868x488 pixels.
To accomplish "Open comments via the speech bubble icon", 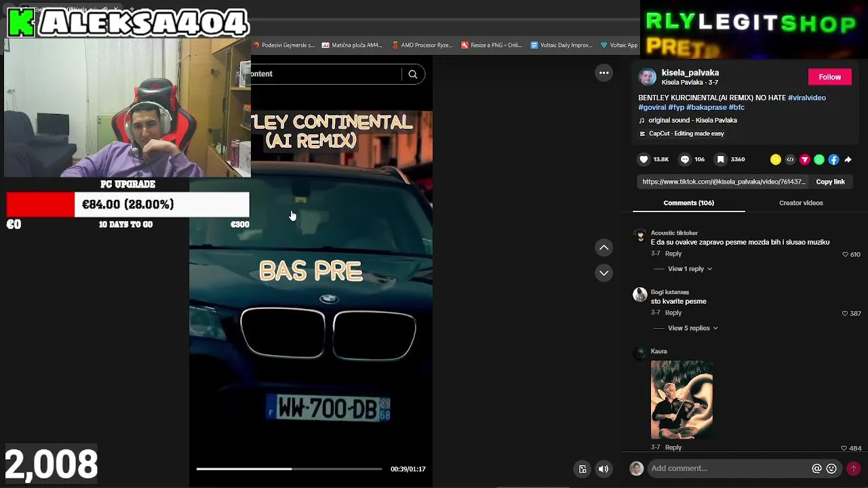I will tap(685, 159).
